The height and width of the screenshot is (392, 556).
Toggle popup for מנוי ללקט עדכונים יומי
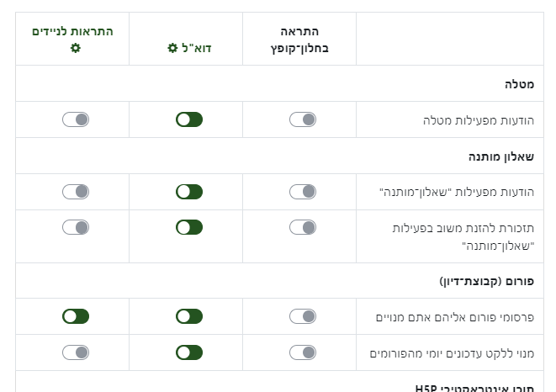pos(303,352)
